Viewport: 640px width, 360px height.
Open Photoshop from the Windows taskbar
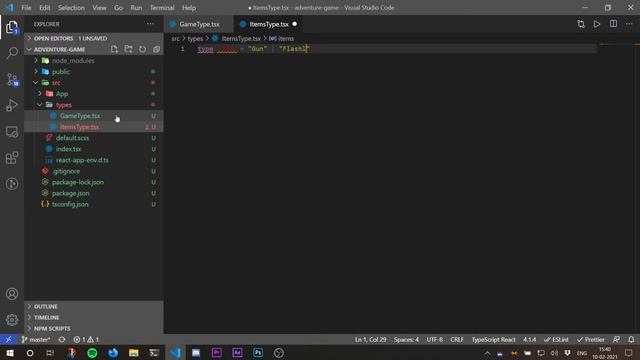pos(258,353)
